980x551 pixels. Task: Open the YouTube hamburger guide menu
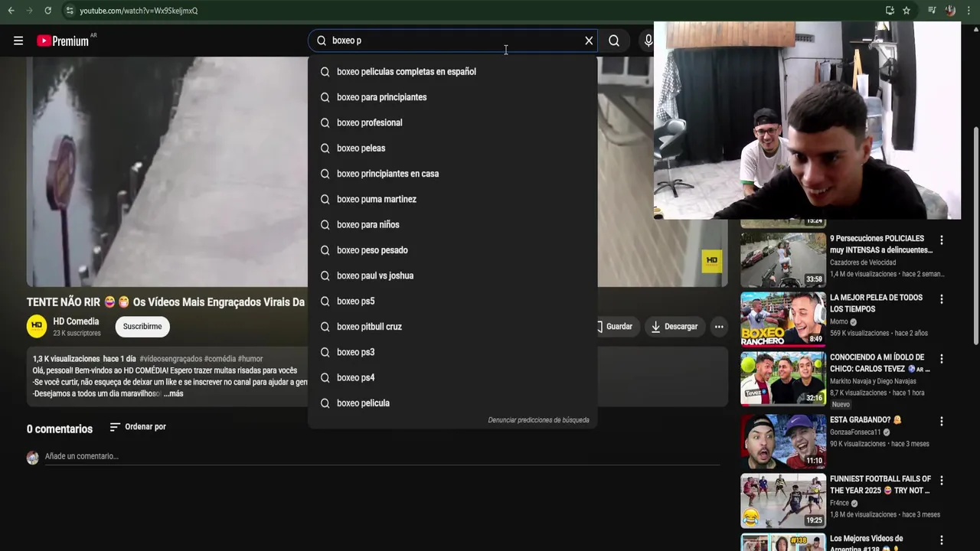point(18,41)
